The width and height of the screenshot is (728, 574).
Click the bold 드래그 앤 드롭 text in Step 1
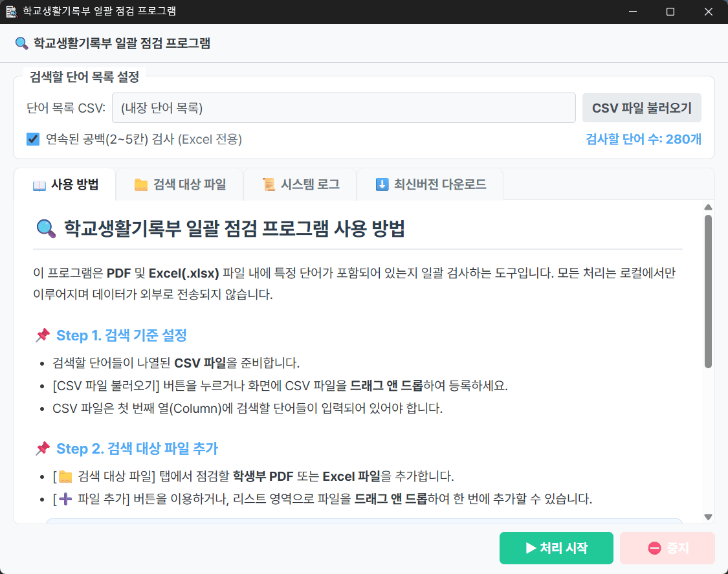(x=386, y=386)
